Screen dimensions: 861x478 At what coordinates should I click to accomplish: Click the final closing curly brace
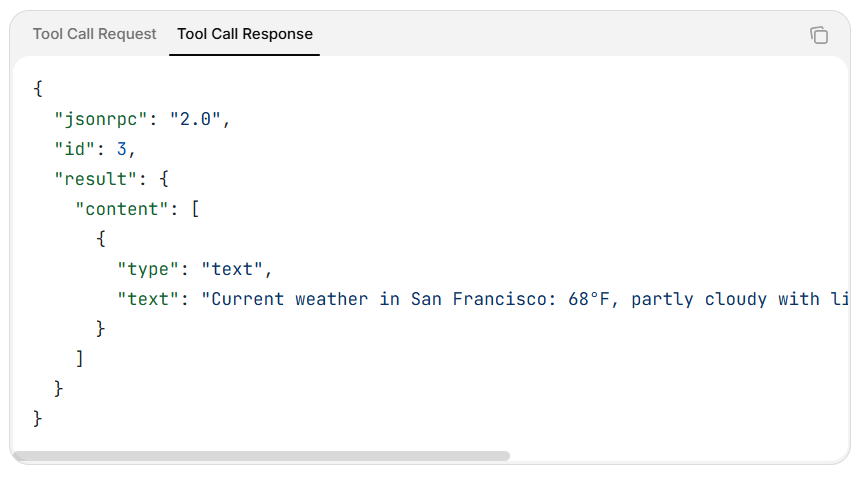click(x=38, y=418)
